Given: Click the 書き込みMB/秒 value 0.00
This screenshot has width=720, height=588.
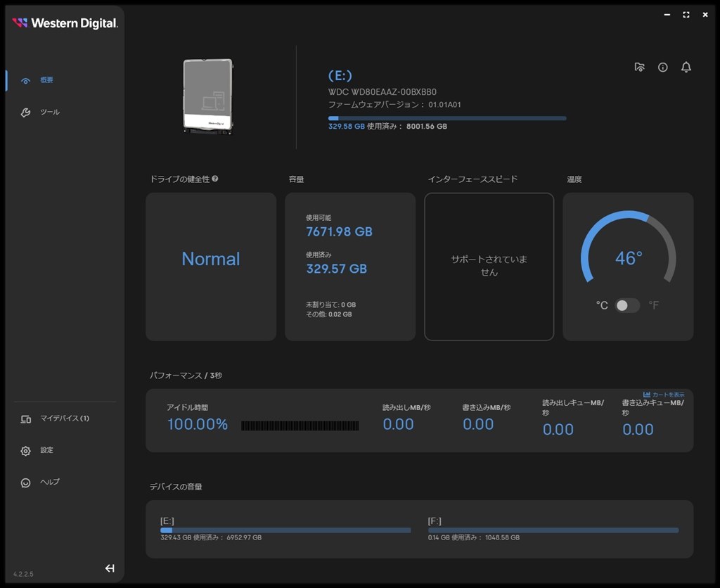Looking at the screenshot, I should tap(478, 424).
